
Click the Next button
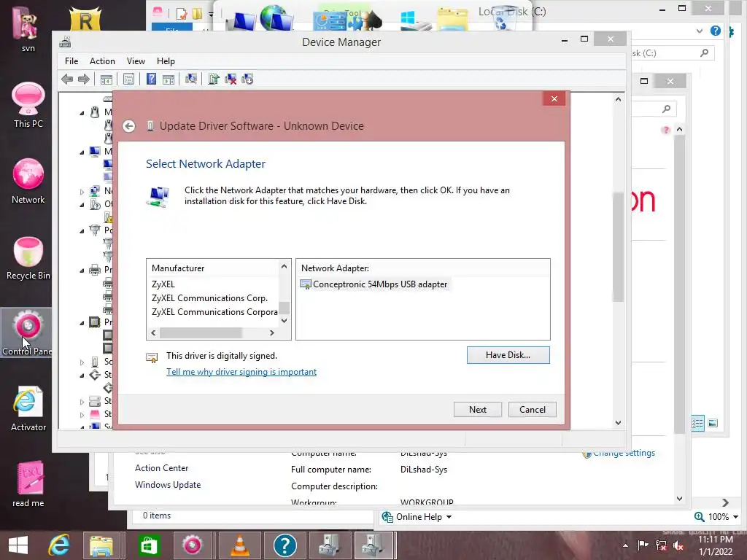click(477, 410)
